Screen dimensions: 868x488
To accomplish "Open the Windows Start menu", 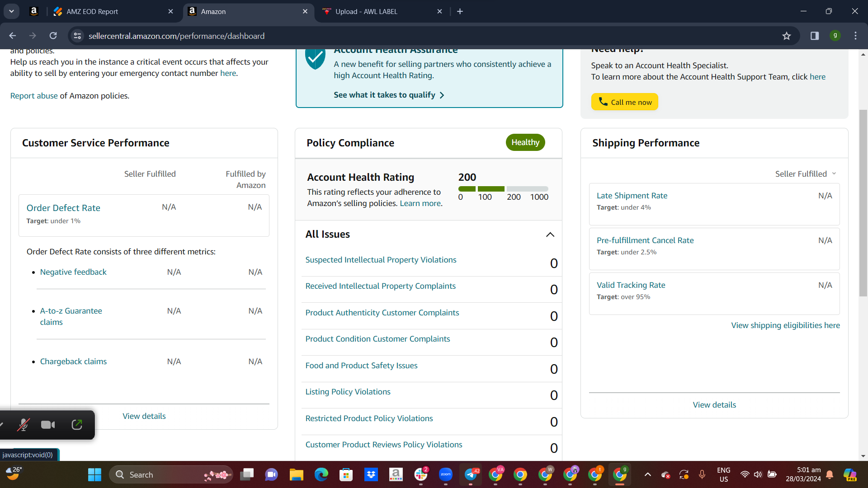I will (x=94, y=474).
